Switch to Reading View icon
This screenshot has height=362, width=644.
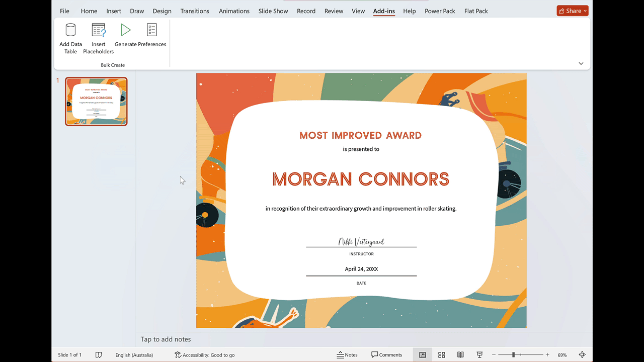(x=460, y=355)
